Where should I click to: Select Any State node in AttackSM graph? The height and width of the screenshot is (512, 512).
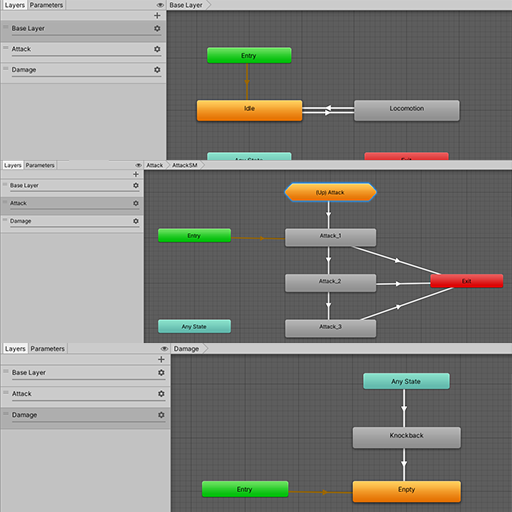tap(194, 326)
